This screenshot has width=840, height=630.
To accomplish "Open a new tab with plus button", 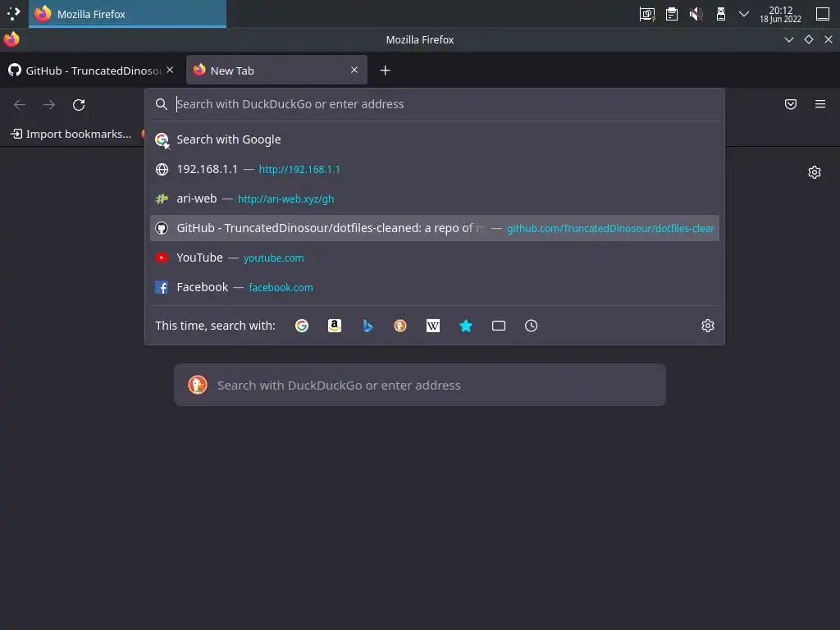I will [x=386, y=71].
